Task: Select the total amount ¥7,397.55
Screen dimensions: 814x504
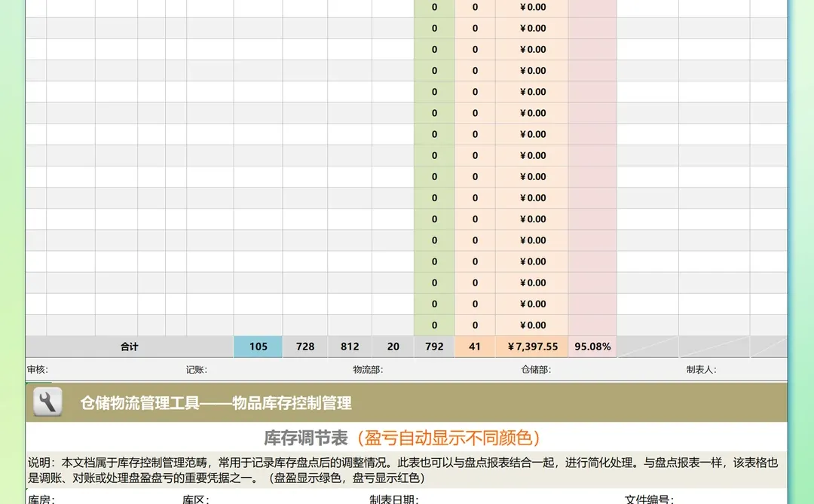Action: click(x=533, y=347)
